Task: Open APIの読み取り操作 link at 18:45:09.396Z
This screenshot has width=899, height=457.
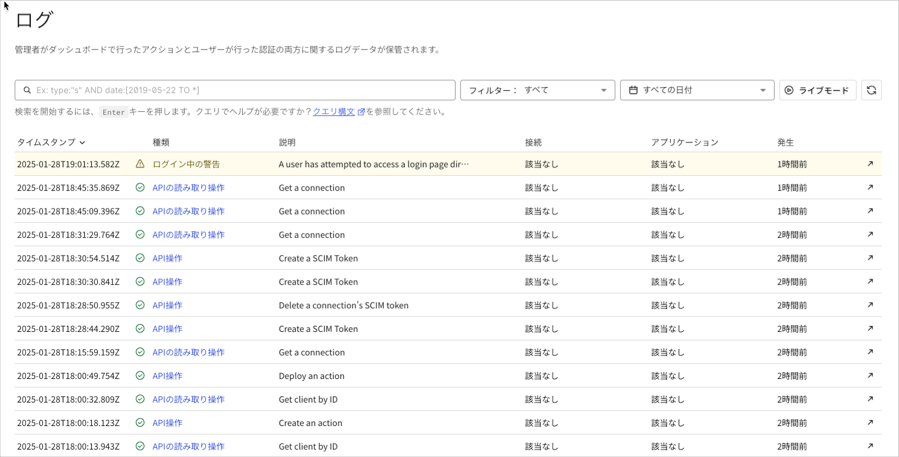Action: click(x=189, y=211)
